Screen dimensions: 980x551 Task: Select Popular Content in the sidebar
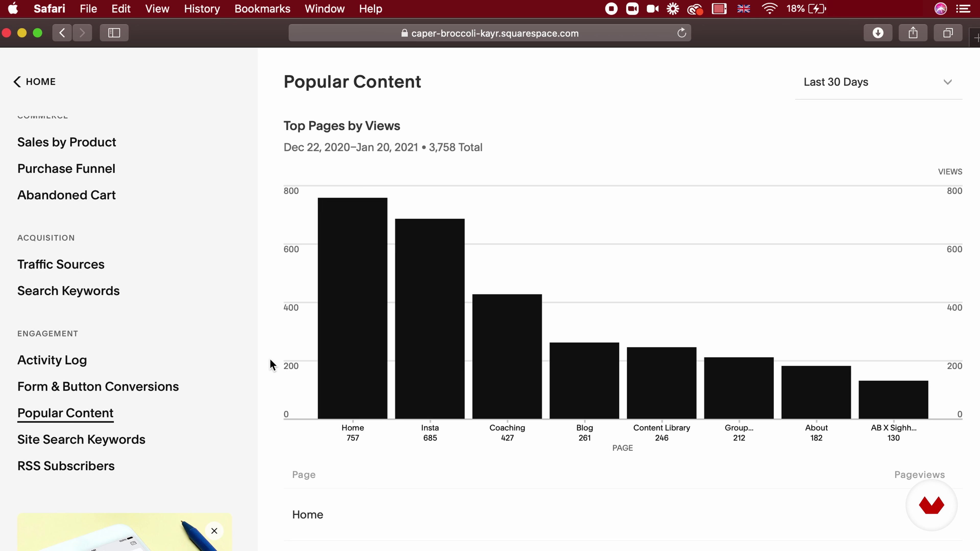pos(65,413)
